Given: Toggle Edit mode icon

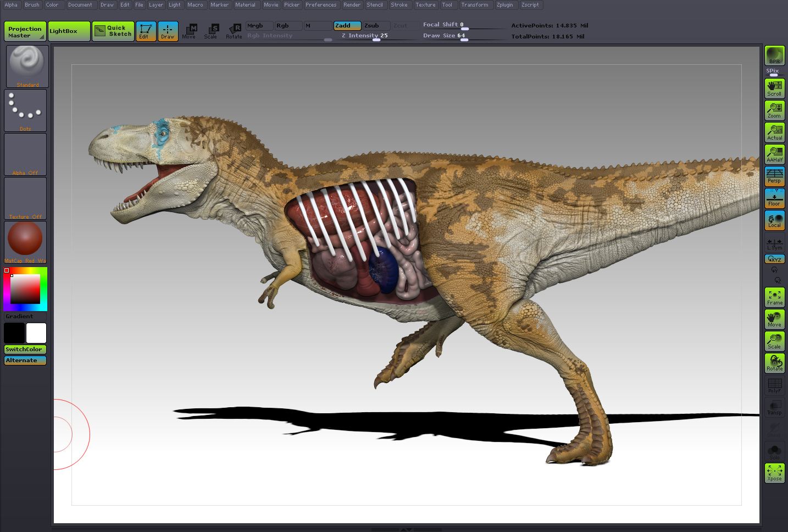Looking at the screenshot, I should [146, 31].
